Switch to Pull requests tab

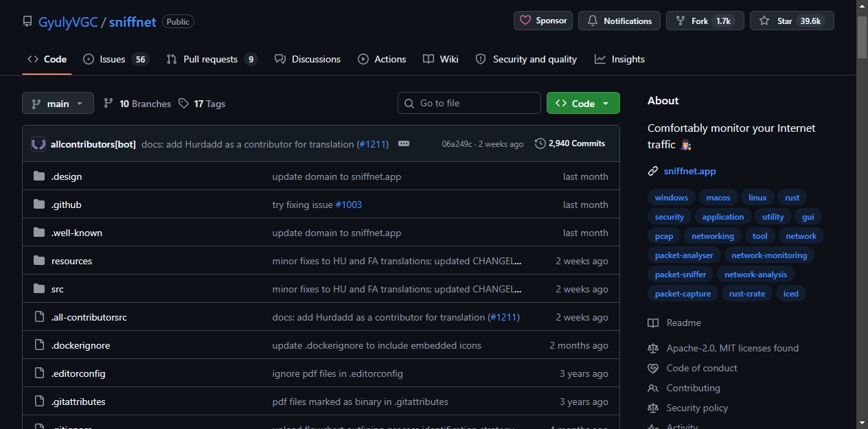212,59
